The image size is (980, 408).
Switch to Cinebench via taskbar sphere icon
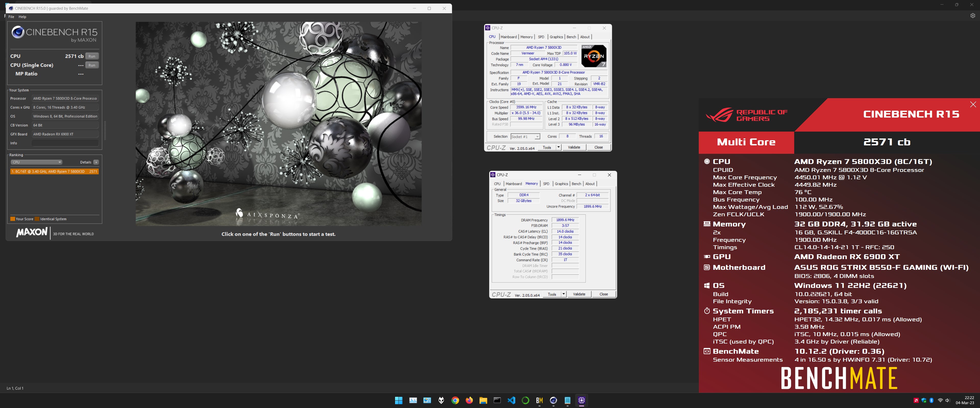(x=554, y=400)
